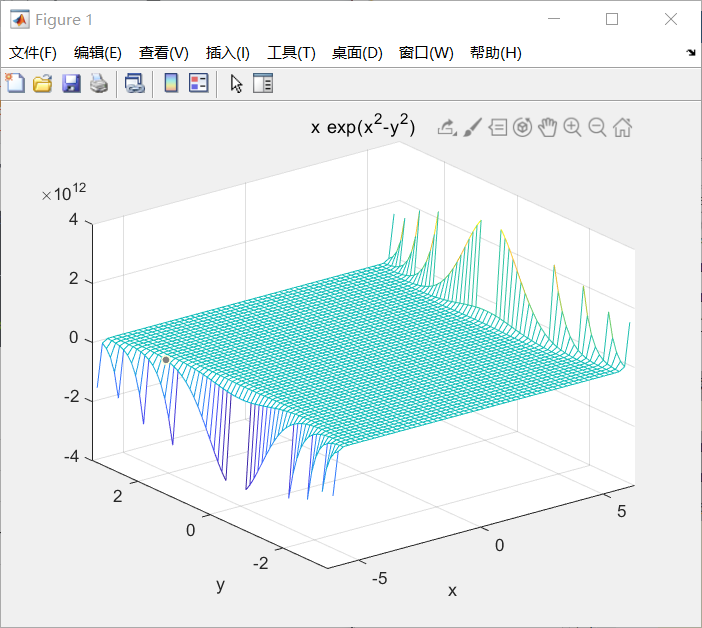The width and height of the screenshot is (702, 628).
Task: Open the 窗口(W) menu
Action: click(426, 53)
